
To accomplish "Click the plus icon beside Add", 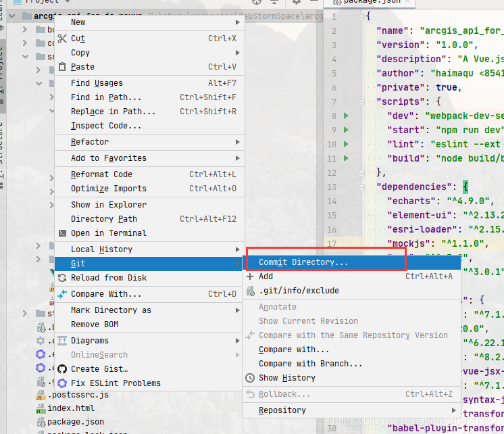I will pyautogui.click(x=250, y=276).
